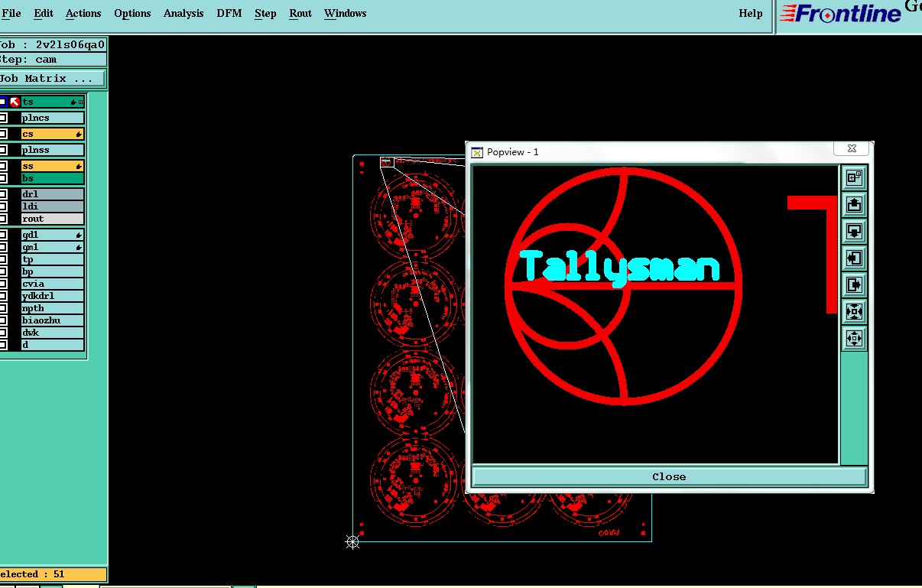Select the ydkdrl layer name
The image size is (922, 588).
(53, 296)
